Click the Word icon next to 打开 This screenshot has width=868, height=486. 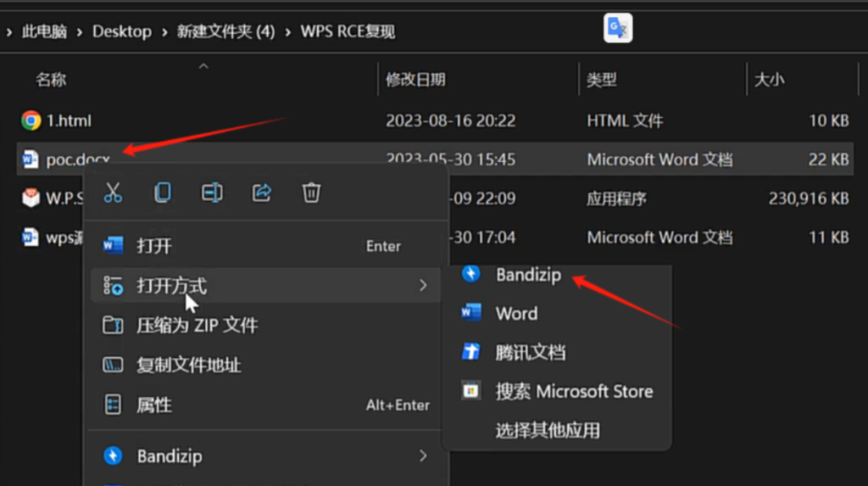(113, 245)
